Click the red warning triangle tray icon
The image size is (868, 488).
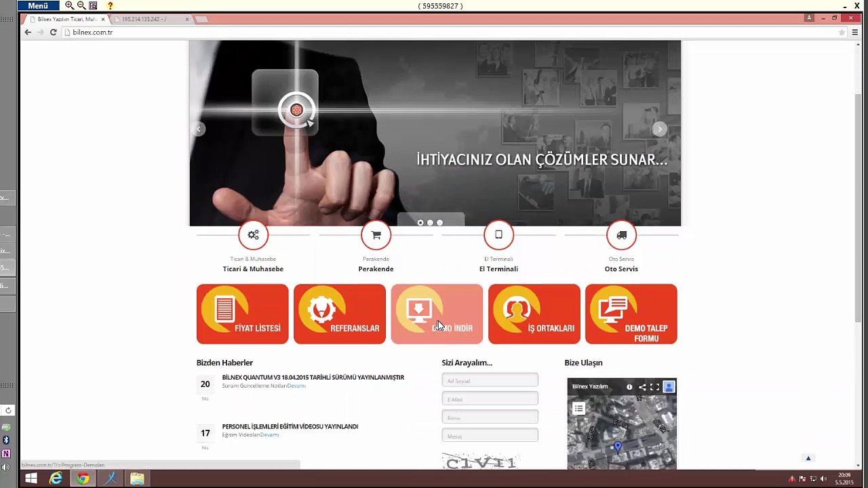pyautogui.click(x=791, y=479)
